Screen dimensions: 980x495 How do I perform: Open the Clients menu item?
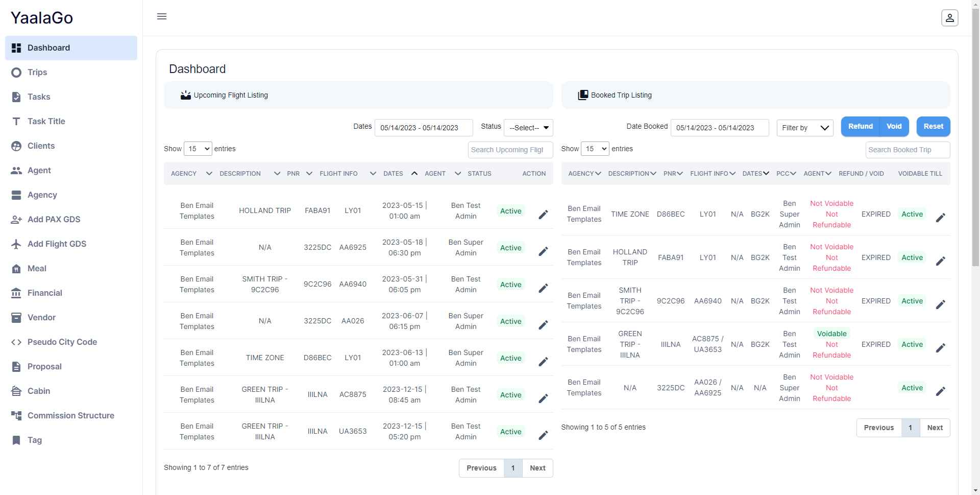point(71,146)
